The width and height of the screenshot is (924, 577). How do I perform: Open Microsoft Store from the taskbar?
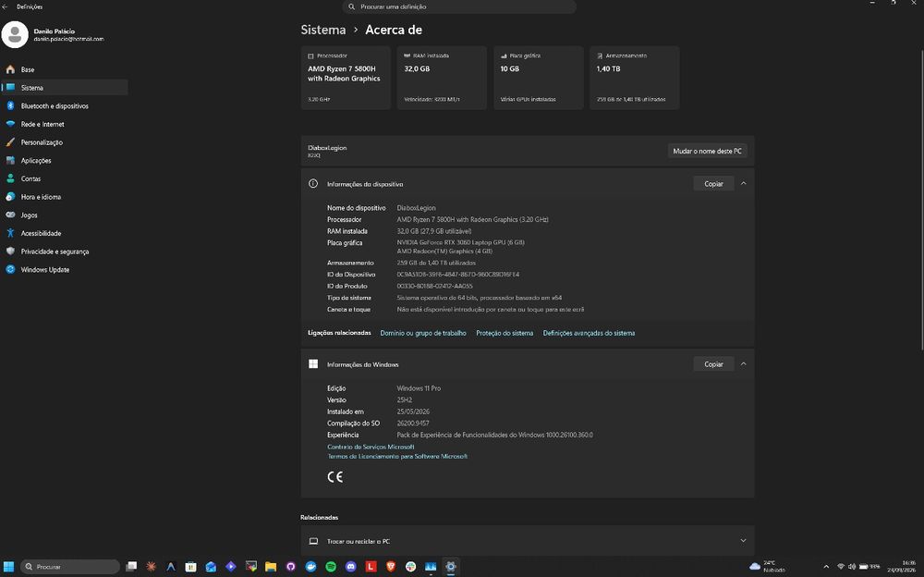click(191, 567)
